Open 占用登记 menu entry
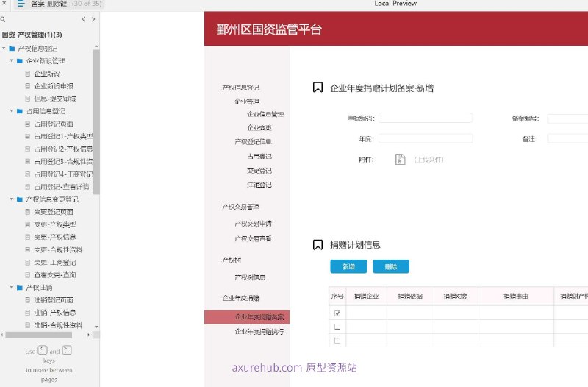588x387 pixels. click(x=259, y=156)
